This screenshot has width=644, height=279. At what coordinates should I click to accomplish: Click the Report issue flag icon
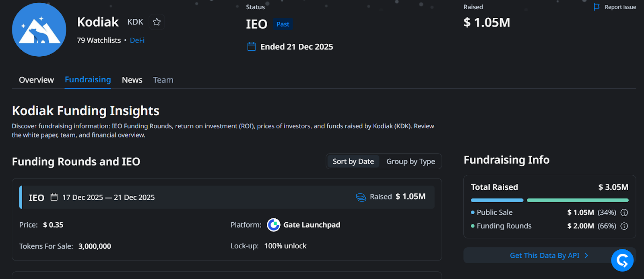(597, 7)
